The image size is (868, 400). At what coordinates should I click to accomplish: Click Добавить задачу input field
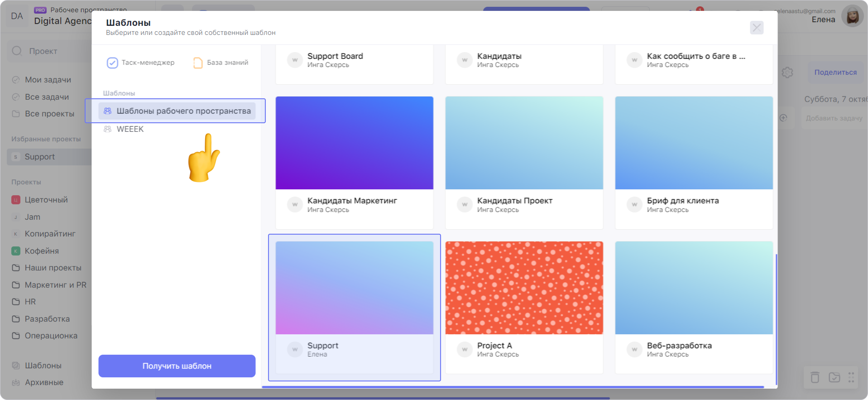pos(834,118)
